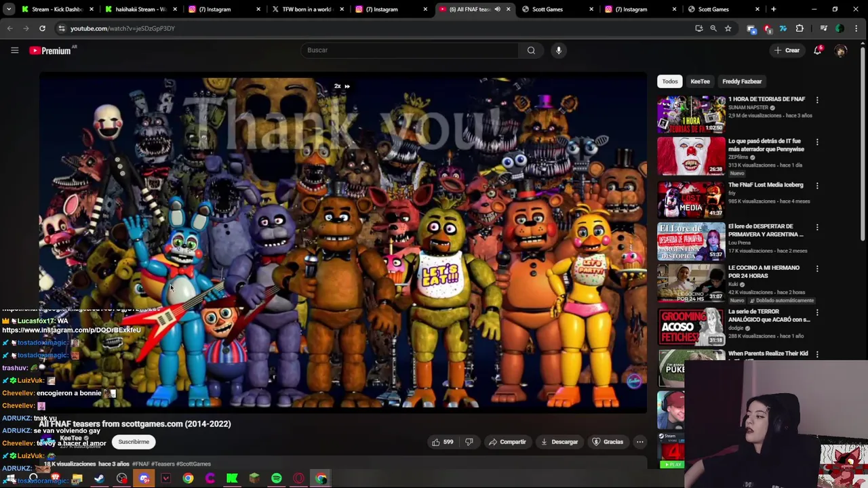This screenshot has height=488, width=868.
Task: Open the Windows Start button
Action: [11, 479]
